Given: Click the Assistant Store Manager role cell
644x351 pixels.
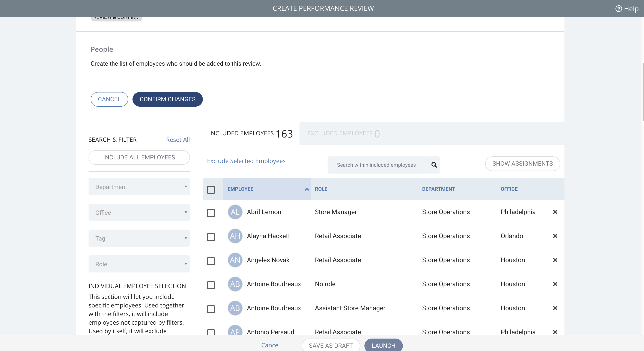Looking at the screenshot, I should [x=350, y=308].
